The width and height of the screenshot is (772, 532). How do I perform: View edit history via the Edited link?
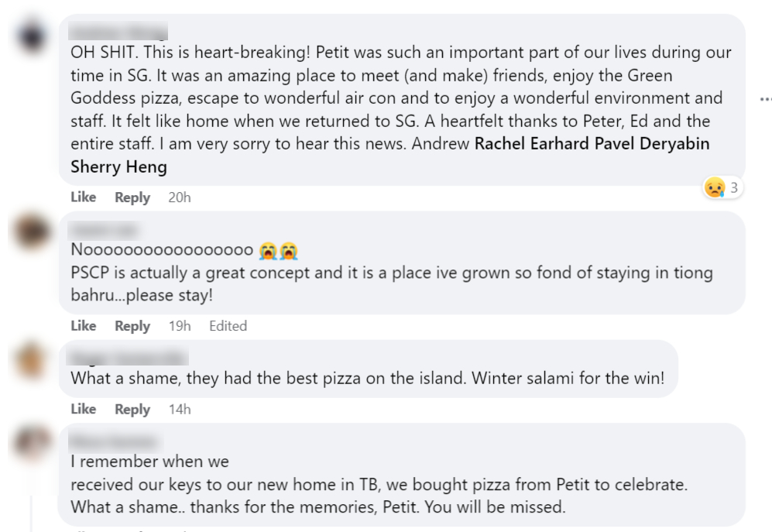tap(228, 326)
